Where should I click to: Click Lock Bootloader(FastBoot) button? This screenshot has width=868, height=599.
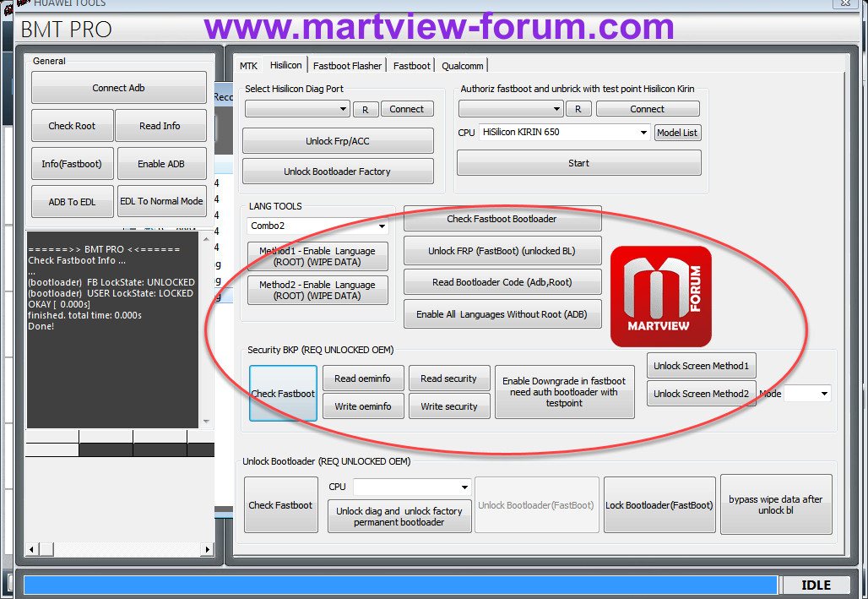coord(659,505)
